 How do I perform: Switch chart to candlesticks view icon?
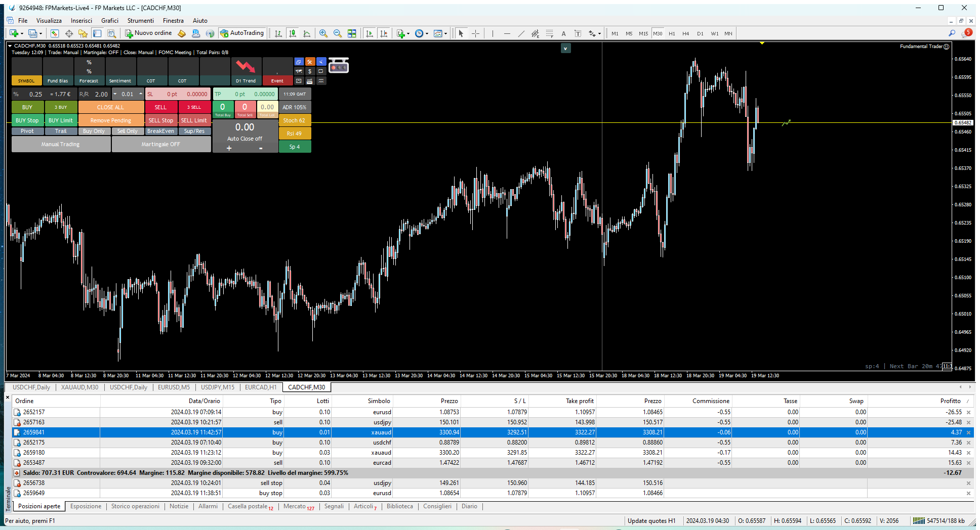(x=293, y=33)
